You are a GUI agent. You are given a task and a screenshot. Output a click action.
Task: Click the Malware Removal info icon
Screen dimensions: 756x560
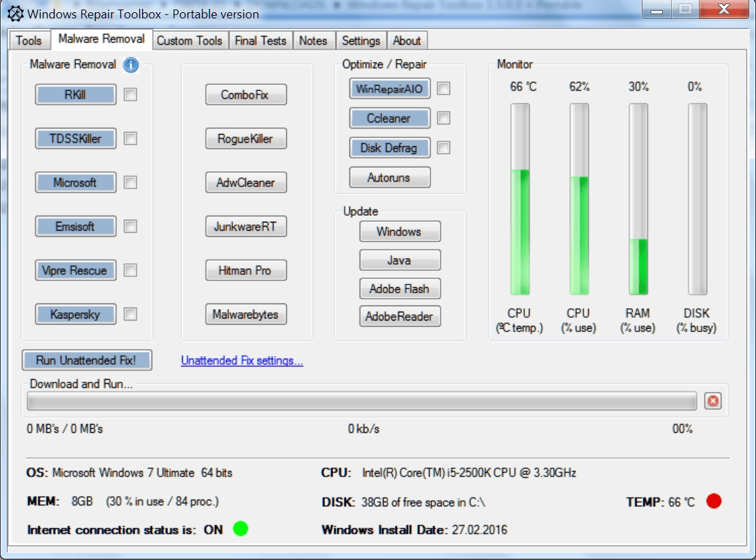(x=131, y=65)
